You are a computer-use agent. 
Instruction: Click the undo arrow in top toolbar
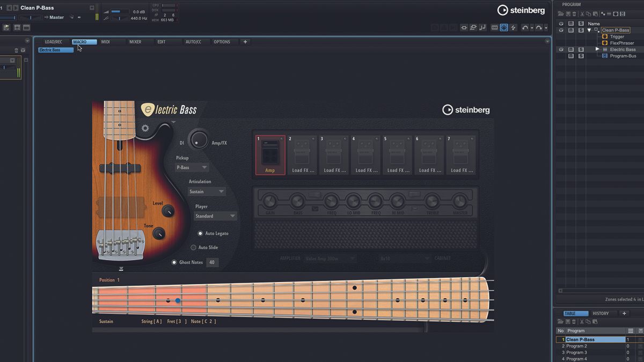525,27
